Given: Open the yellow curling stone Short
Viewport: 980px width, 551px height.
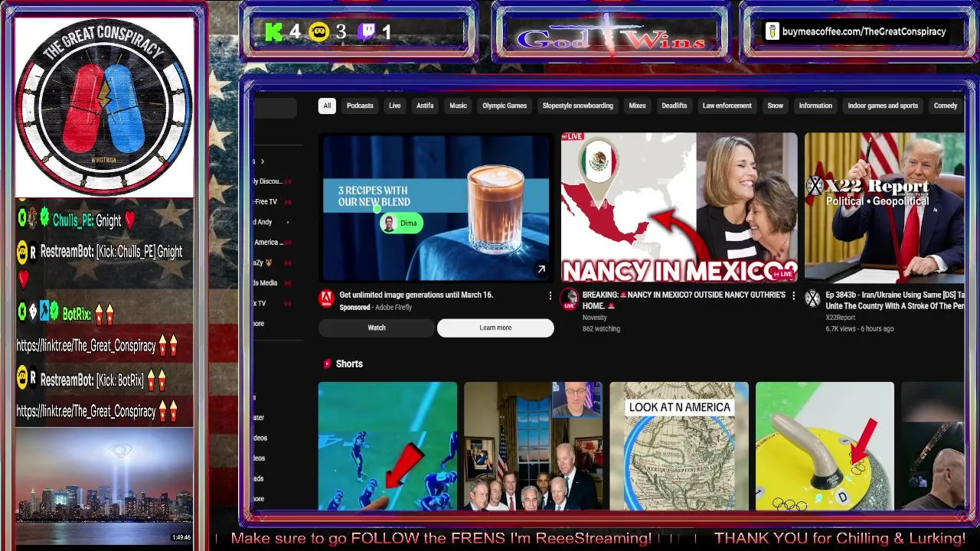Looking at the screenshot, I should (825, 445).
